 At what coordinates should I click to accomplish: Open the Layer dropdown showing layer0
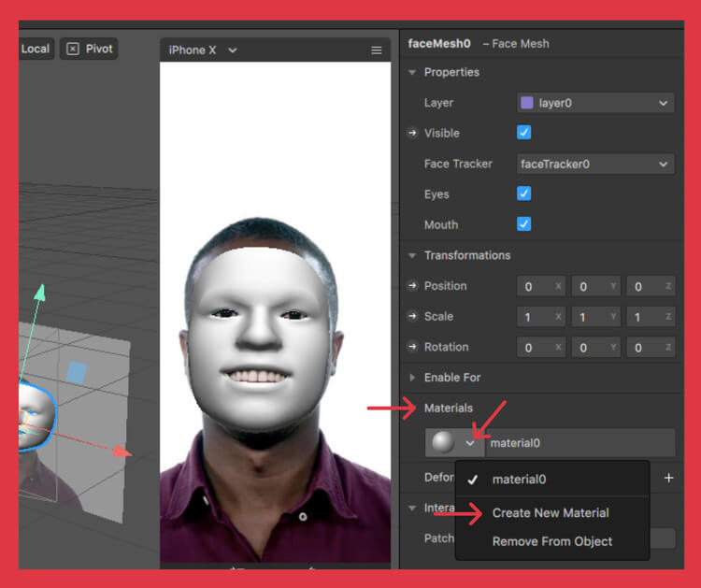[x=595, y=103]
